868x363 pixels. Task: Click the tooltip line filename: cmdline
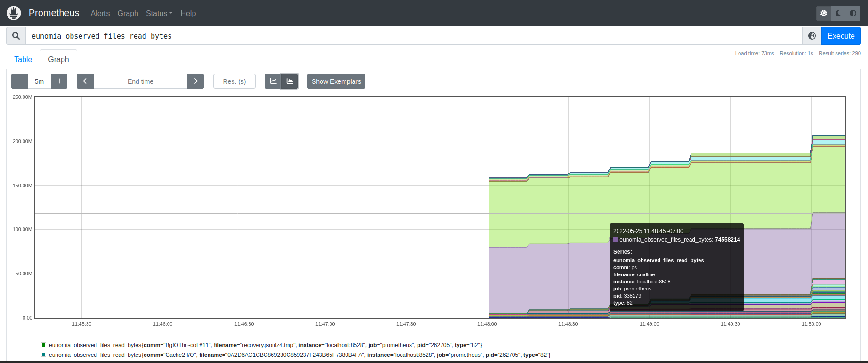[634, 274]
